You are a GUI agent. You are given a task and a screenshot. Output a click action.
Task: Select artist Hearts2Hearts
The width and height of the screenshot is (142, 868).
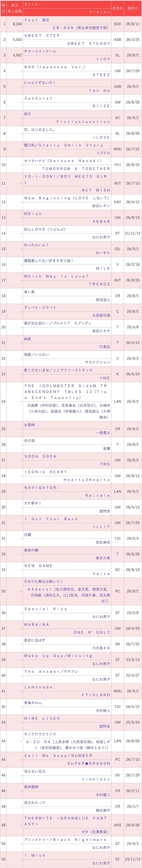click(x=87, y=480)
